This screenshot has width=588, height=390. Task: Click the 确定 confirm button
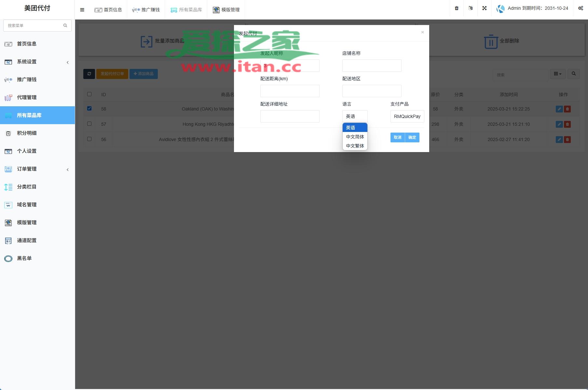(x=412, y=137)
